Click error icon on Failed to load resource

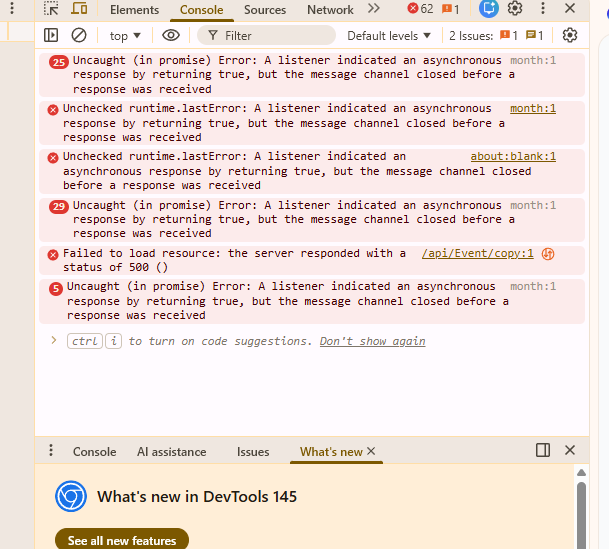coord(53,255)
